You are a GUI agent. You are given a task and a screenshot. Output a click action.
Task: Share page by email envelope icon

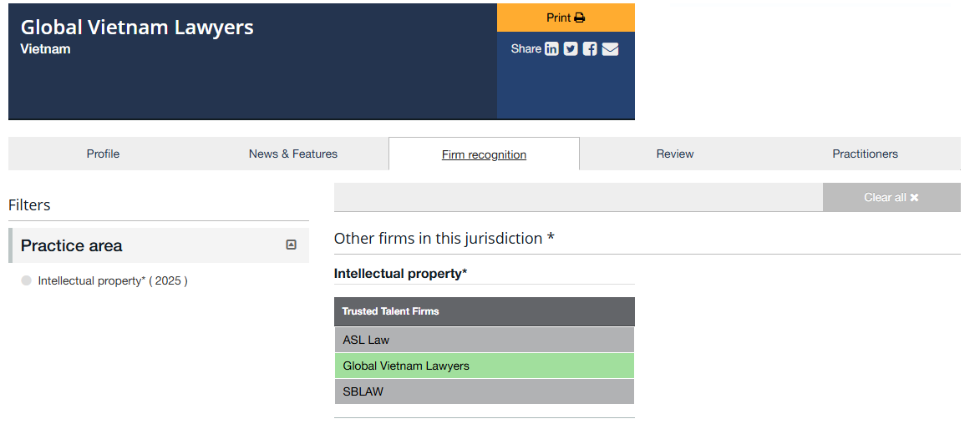pos(611,49)
